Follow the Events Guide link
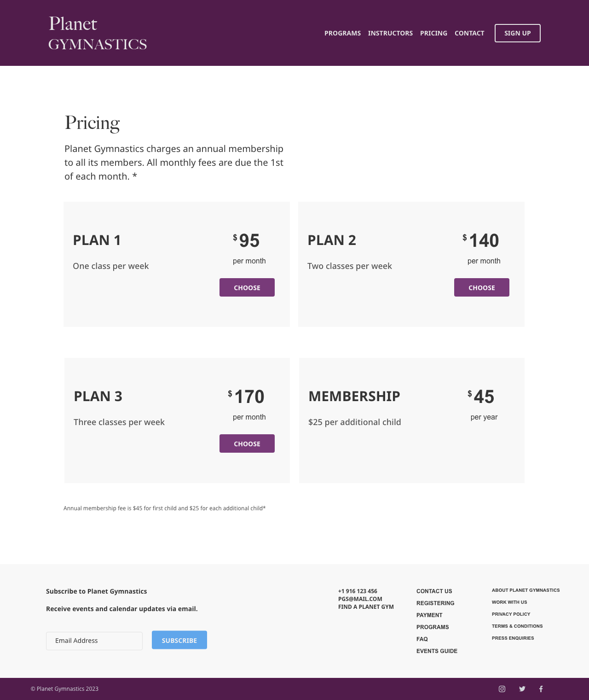This screenshot has height=700, width=589. pyautogui.click(x=437, y=651)
